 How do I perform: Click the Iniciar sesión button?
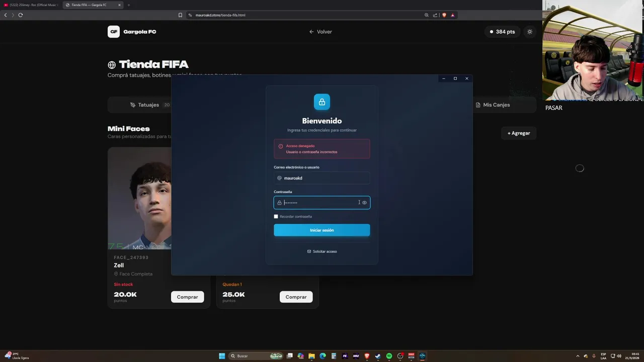click(322, 230)
